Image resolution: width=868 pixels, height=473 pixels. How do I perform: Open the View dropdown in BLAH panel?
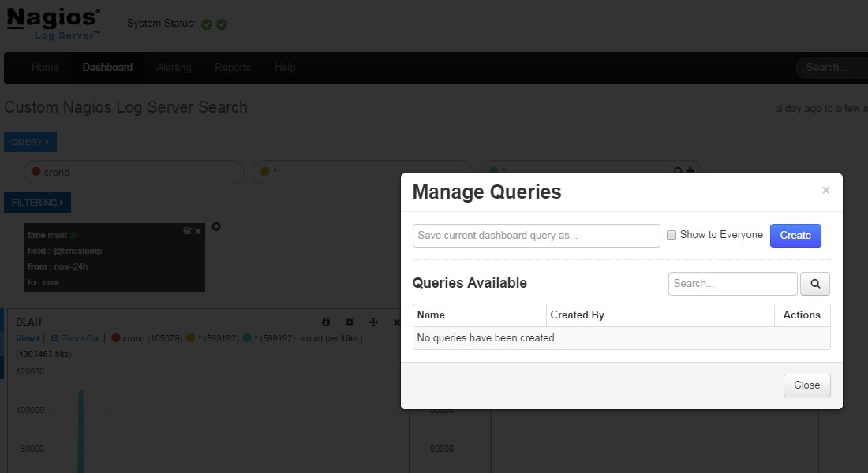coord(28,338)
